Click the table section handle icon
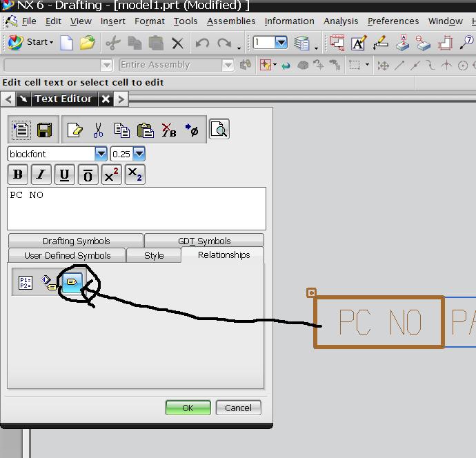This screenshot has height=458, width=476. tap(311, 292)
